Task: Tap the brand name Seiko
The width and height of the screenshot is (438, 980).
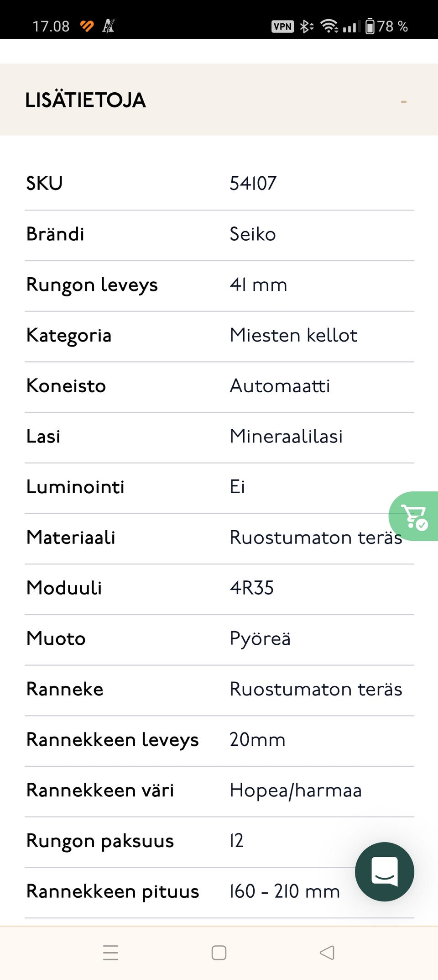Action: (x=253, y=234)
